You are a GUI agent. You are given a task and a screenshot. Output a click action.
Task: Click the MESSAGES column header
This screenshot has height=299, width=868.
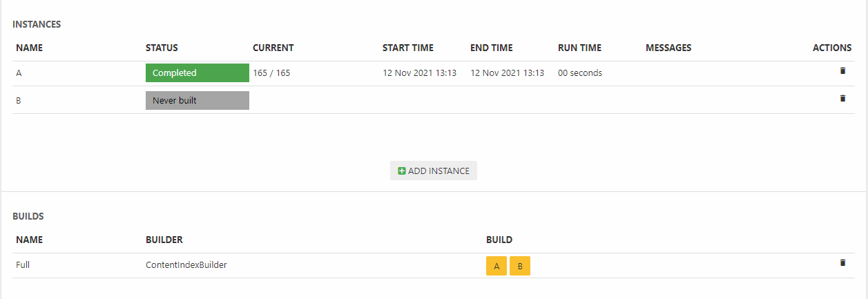(668, 48)
